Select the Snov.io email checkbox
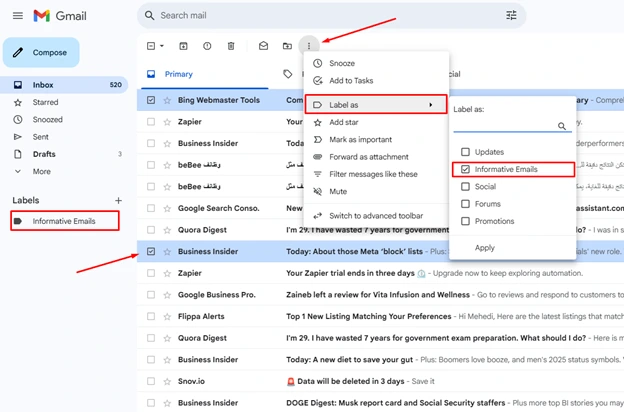 coord(151,381)
